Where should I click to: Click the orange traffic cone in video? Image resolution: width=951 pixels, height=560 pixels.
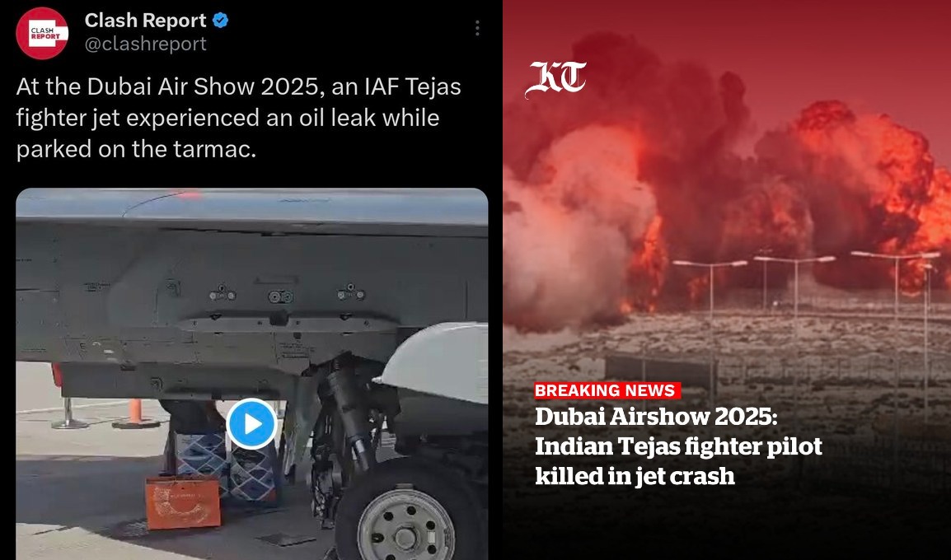pyautogui.click(x=135, y=413)
